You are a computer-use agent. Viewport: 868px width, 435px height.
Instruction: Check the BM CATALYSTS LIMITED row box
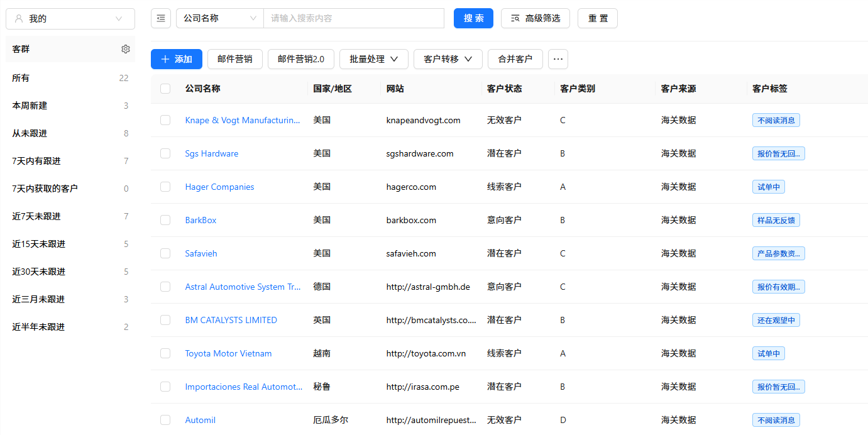coord(165,320)
